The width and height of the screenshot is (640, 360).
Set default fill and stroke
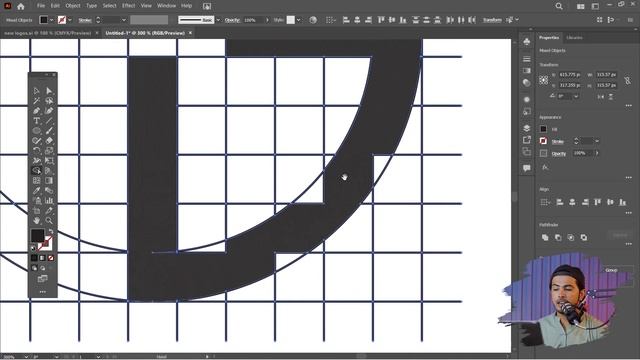(33, 248)
